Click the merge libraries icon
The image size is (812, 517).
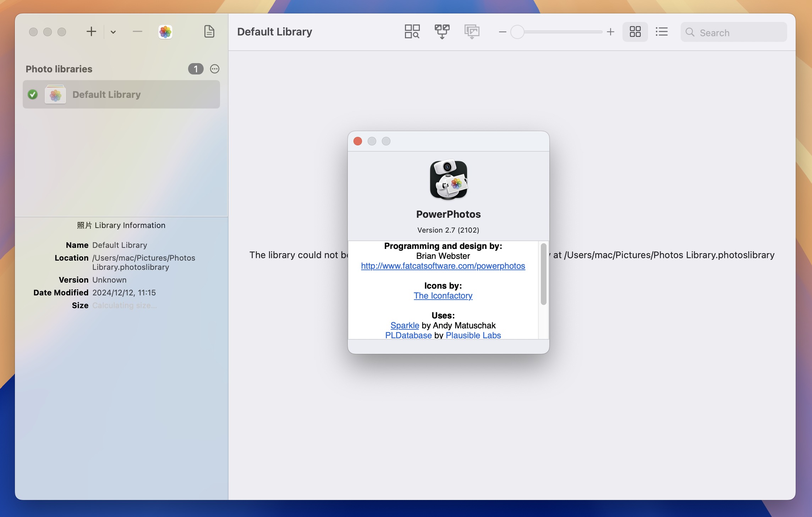[x=442, y=32]
